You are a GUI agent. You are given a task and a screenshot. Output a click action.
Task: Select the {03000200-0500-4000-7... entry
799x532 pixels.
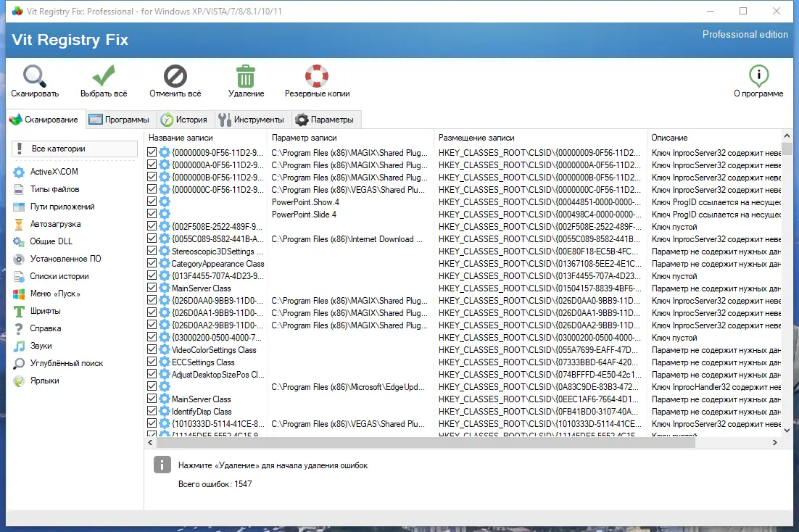(x=217, y=337)
